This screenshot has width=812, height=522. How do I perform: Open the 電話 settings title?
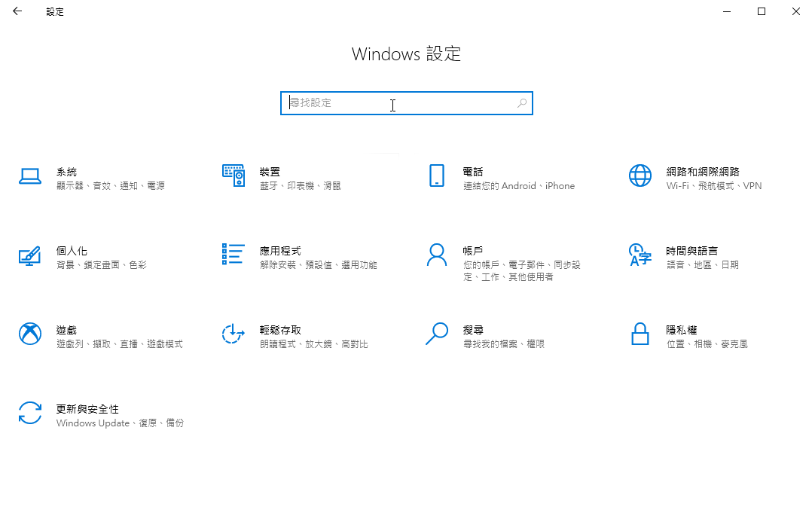tap(473, 172)
